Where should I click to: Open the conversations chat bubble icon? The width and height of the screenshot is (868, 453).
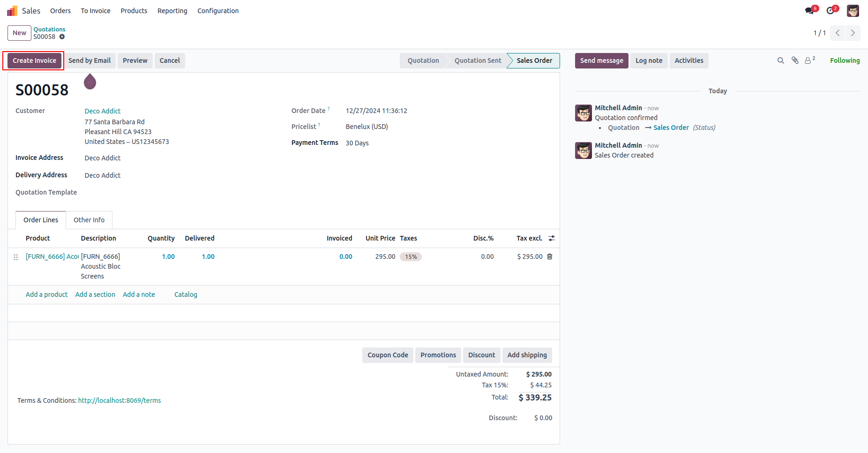click(x=809, y=11)
